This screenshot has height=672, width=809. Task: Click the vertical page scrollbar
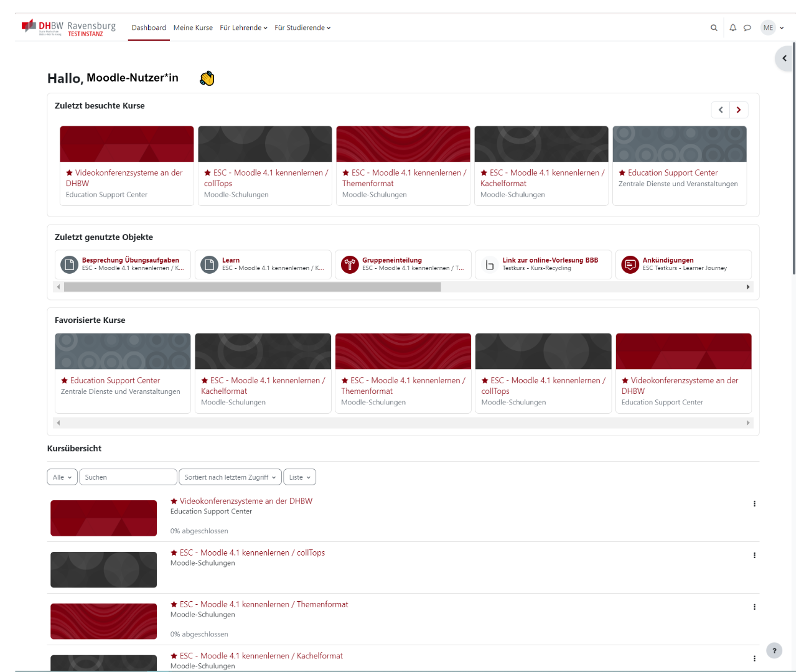794,159
